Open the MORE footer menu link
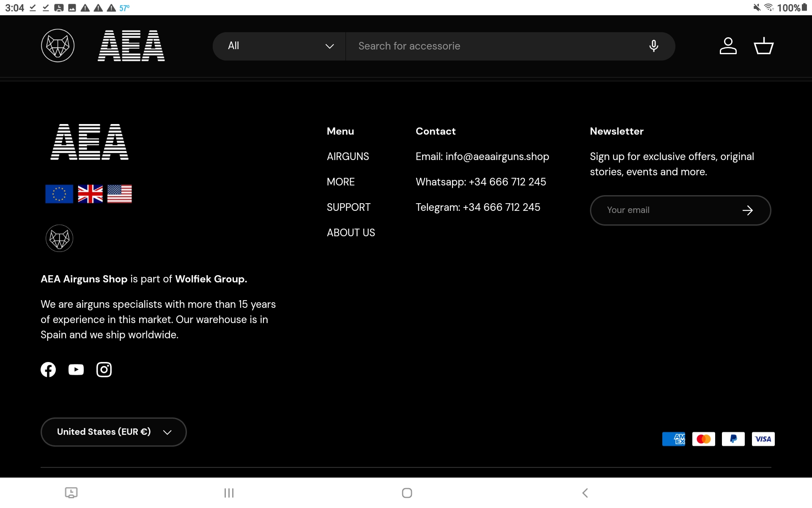 coord(340,182)
